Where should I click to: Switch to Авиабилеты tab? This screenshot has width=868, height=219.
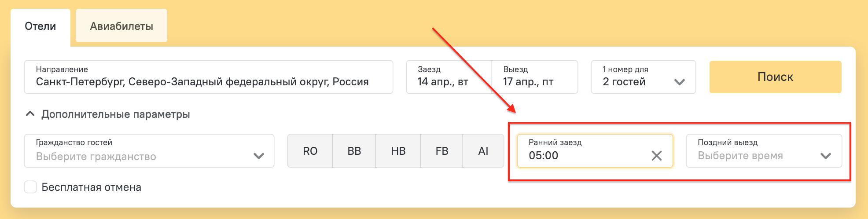pyautogui.click(x=121, y=26)
